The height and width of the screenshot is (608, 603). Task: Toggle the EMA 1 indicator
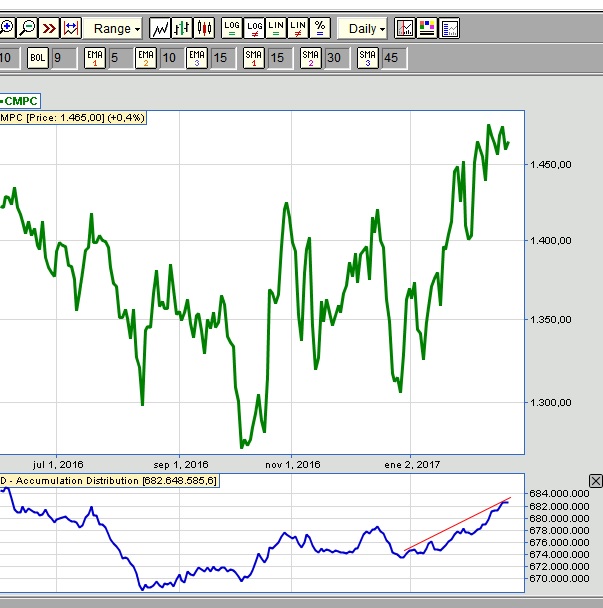point(95,58)
